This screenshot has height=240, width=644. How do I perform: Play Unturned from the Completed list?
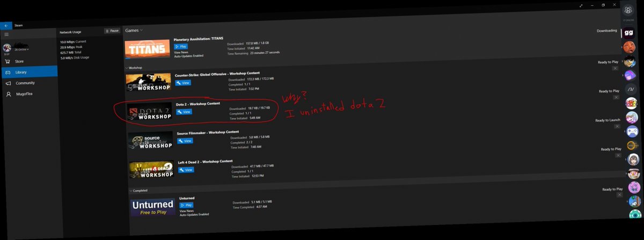point(186,205)
